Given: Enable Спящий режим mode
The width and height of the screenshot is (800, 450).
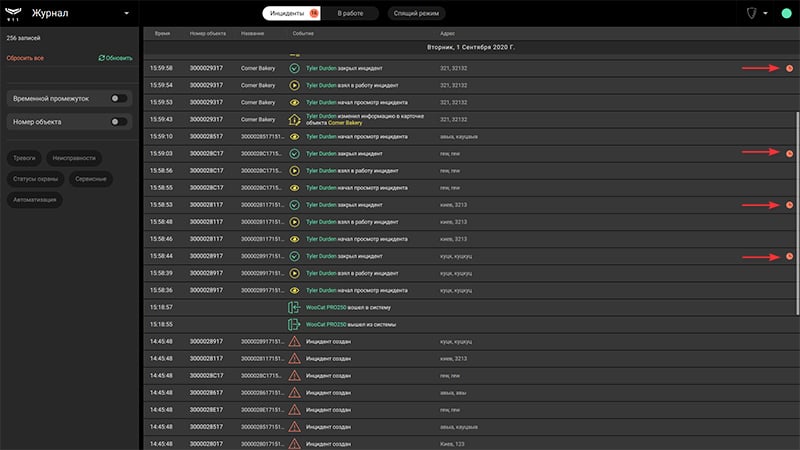Looking at the screenshot, I should [x=416, y=13].
